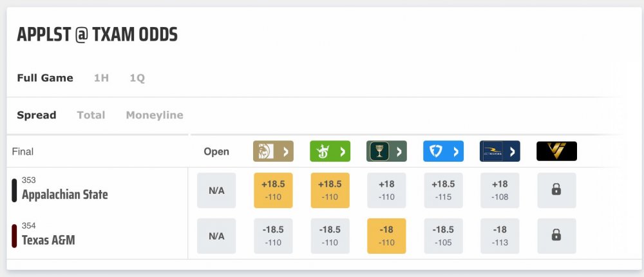Click the lock icon in Appalachian State row
The width and height of the screenshot is (644, 277).
(x=556, y=190)
